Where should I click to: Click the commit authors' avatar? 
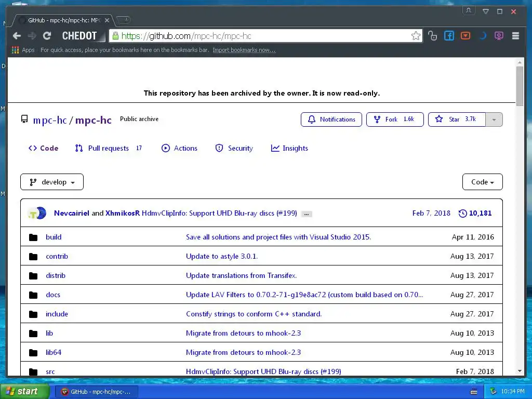pyautogui.click(x=37, y=213)
